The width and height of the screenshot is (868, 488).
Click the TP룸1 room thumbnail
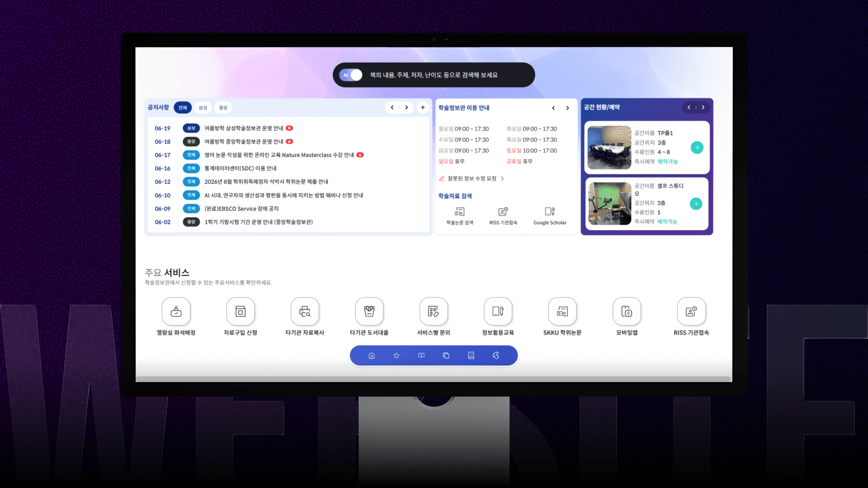tap(609, 147)
